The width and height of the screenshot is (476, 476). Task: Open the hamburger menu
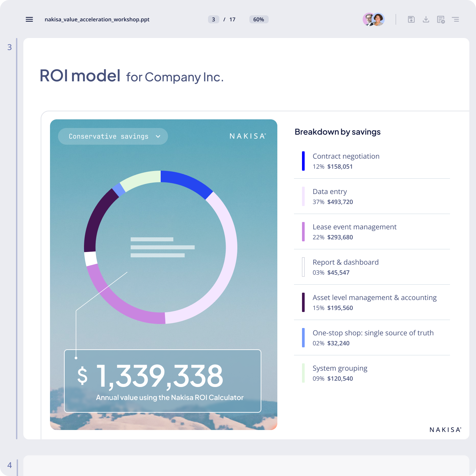[x=29, y=19]
